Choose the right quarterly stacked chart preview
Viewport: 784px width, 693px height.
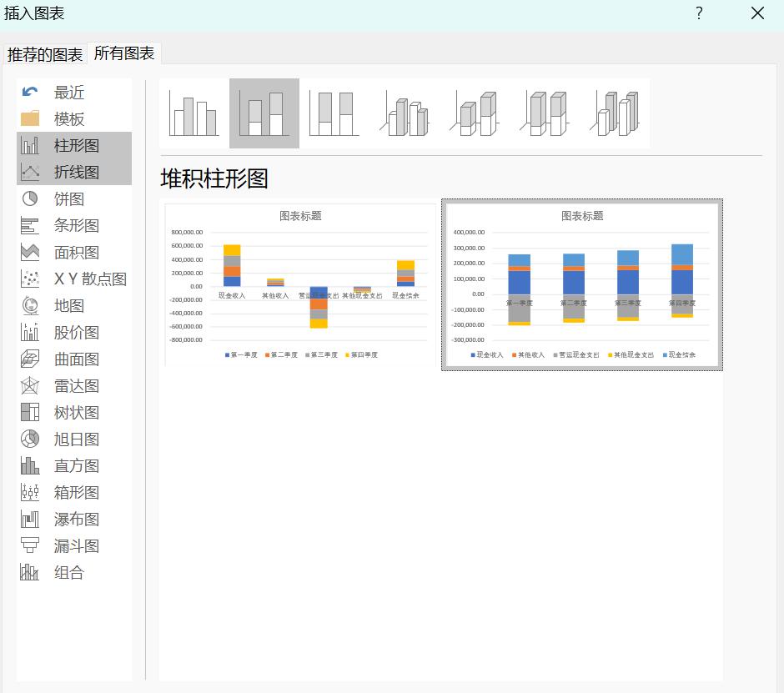pyautogui.click(x=582, y=285)
